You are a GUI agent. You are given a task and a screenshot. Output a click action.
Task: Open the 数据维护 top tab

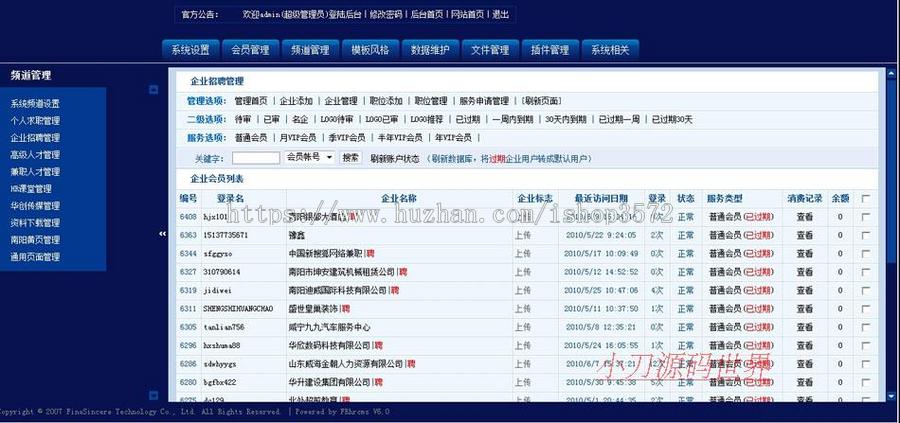pyautogui.click(x=430, y=50)
